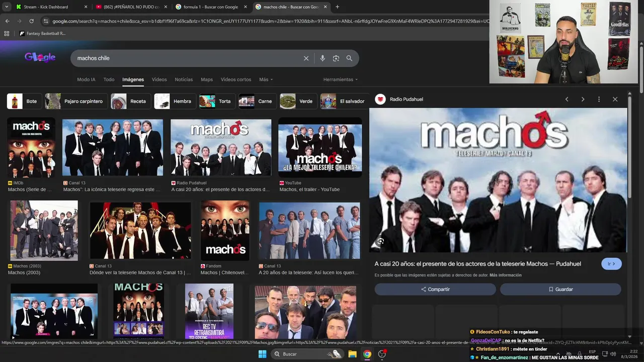Click the Ir button in preview
The height and width of the screenshot is (362, 644).
611,264
